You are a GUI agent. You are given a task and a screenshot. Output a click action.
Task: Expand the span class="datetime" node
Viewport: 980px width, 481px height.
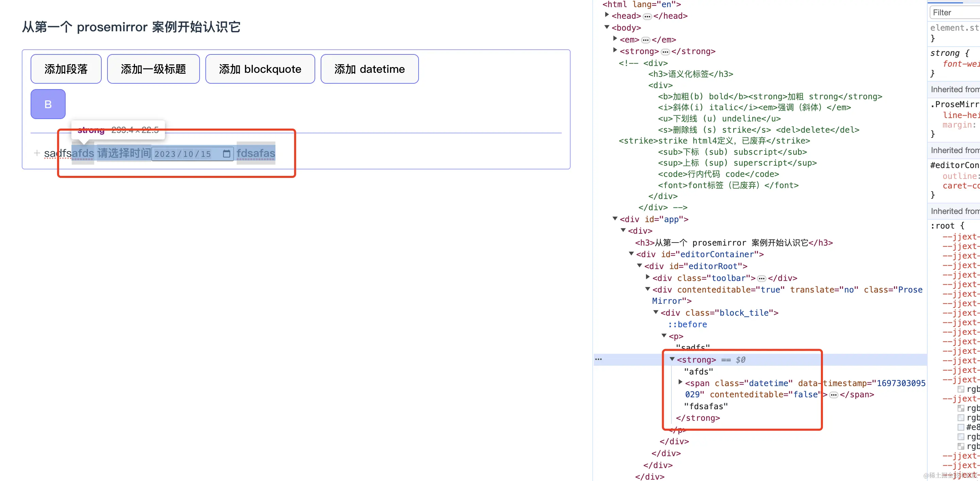[681, 382]
